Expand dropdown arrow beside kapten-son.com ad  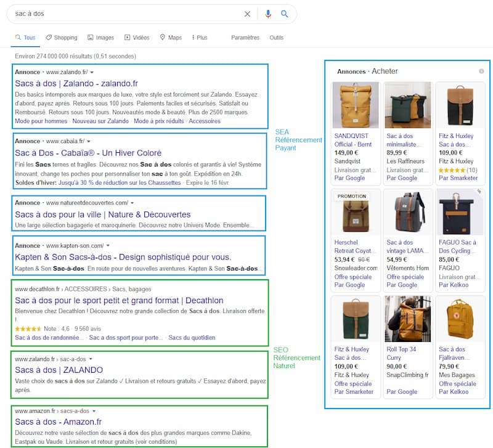click(108, 245)
